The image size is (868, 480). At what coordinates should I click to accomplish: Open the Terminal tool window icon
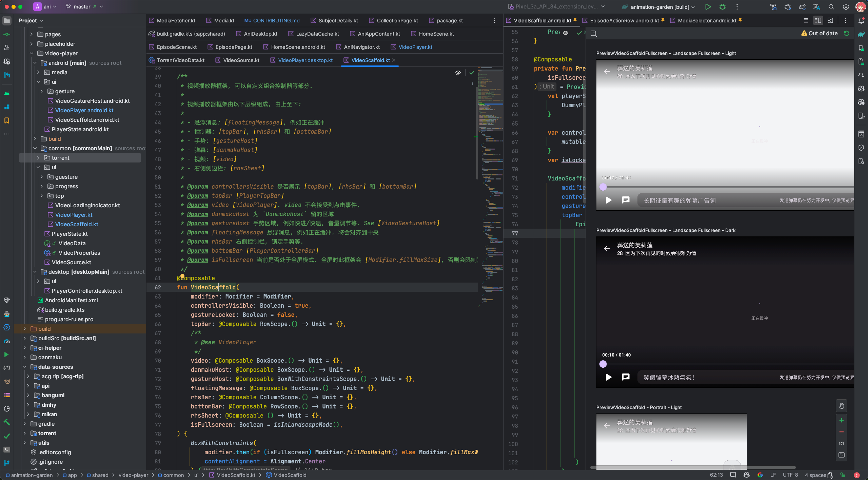pos(7,449)
